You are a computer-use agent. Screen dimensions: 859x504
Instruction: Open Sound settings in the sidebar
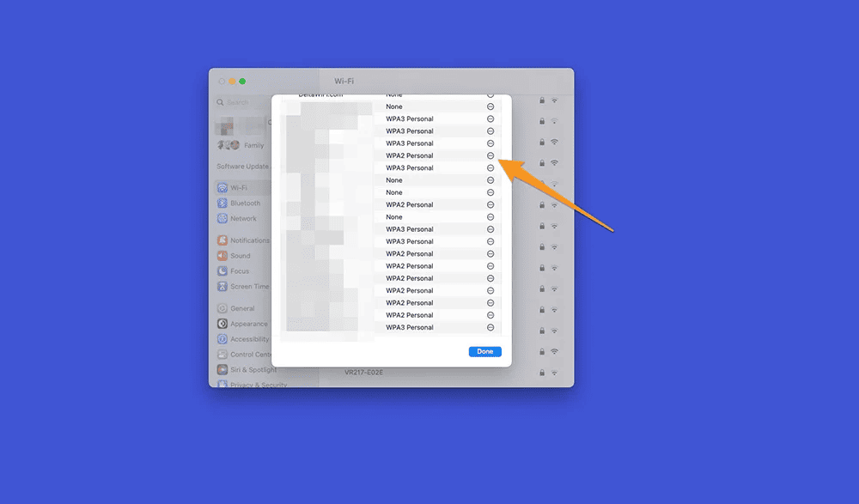(240, 256)
